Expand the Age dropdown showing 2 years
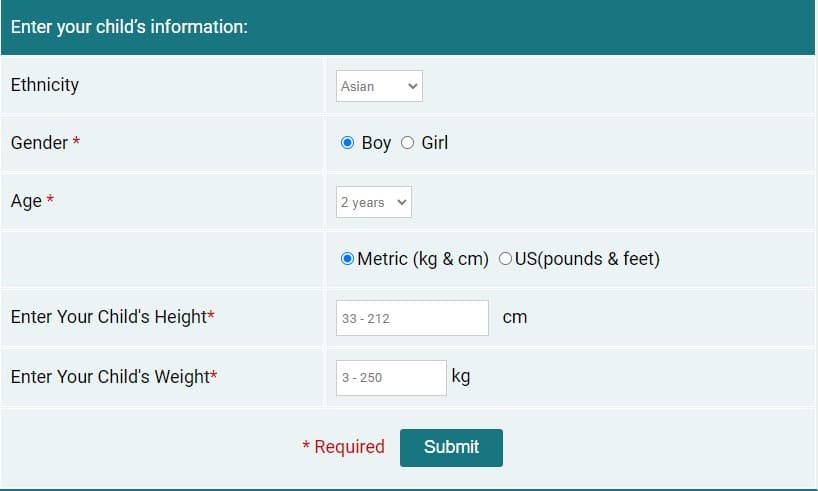Image resolution: width=818 pixels, height=491 pixels. pos(374,202)
